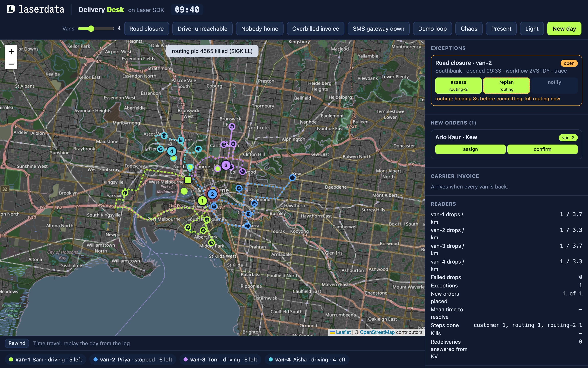
Task: Click confirm step for Arlo Kaur order
Action: click(542, 149)
